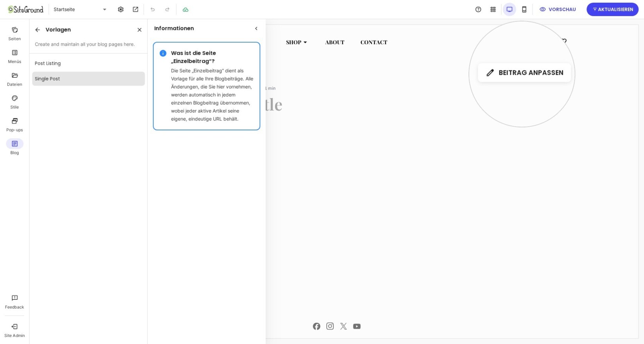The width and height of the screenshot is (644, 344).
Task: Click the ABOUT menu item
Action: tap(335, 42)
